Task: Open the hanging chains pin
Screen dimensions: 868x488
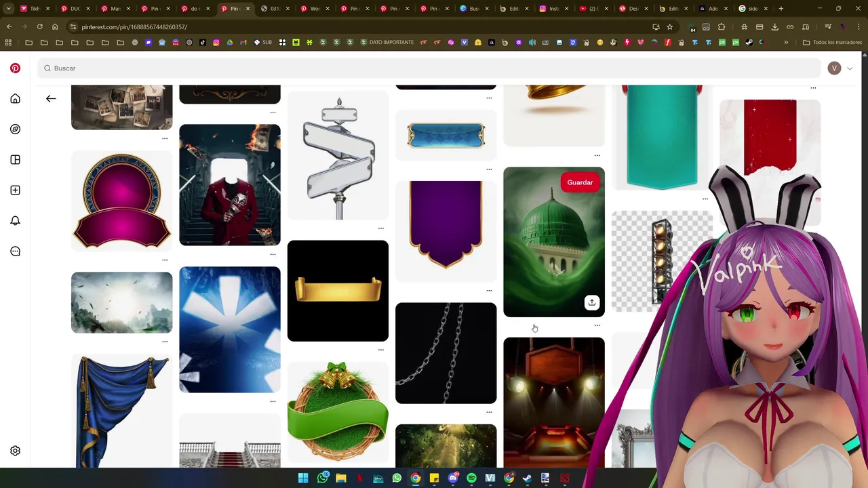Action: point(446,353)
